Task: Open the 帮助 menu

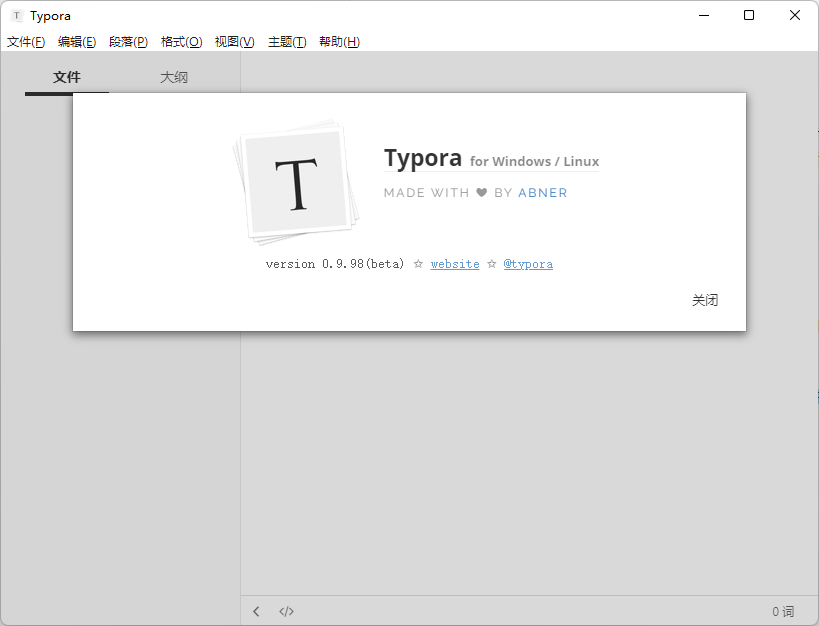Action: (339, 41)
